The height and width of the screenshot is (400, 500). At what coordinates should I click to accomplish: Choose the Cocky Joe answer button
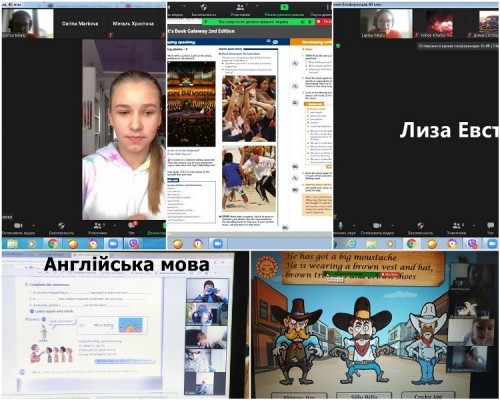tap(428, 396)
